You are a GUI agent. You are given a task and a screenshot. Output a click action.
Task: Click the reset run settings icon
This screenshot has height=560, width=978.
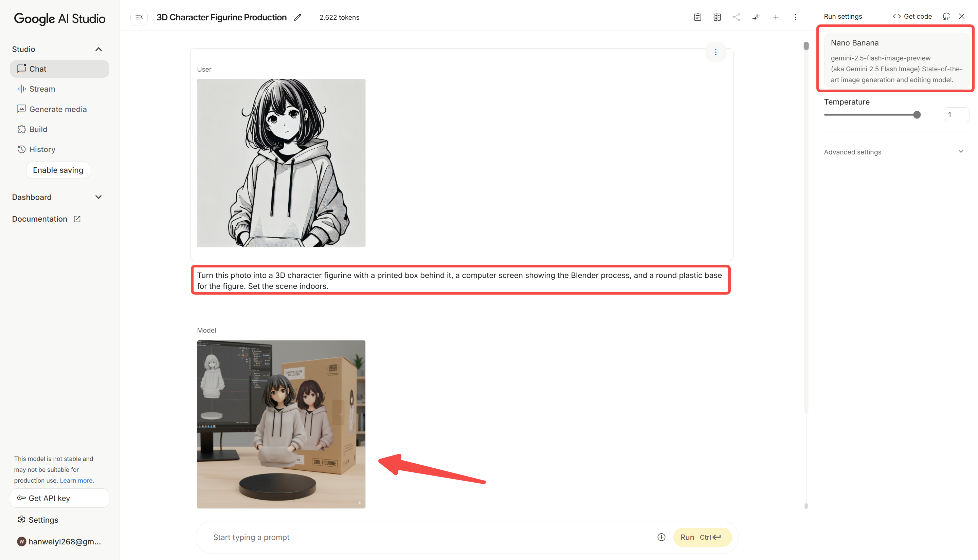(x=946, y=16)
